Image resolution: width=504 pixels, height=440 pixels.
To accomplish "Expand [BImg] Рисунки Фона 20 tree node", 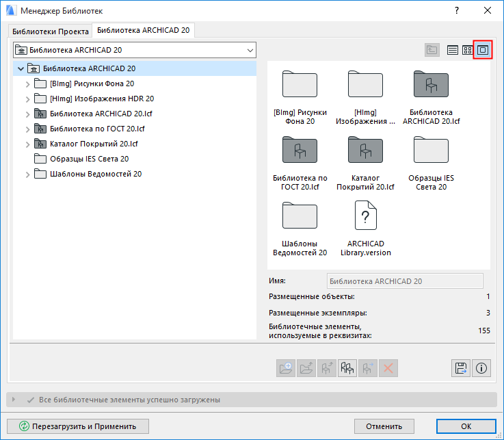I will 27,84.
